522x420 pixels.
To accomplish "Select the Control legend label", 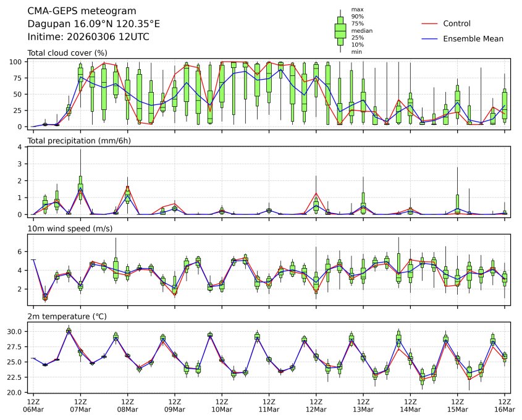I will pos(457,23).
